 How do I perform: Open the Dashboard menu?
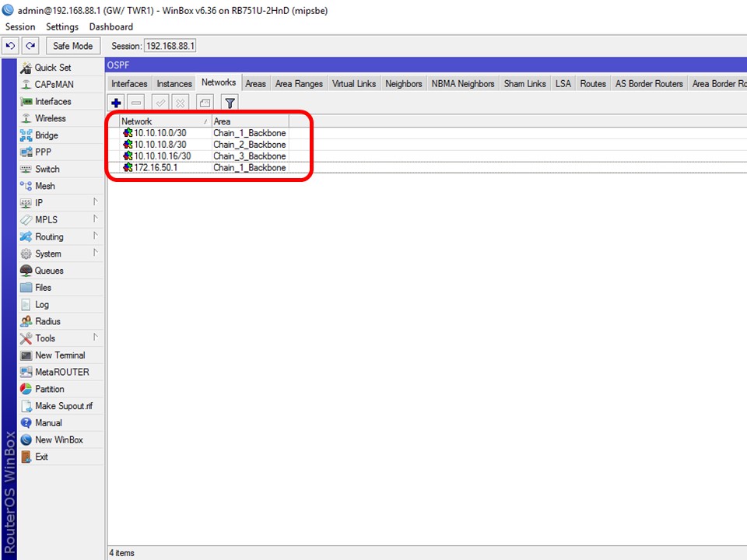tap(111, 26)
